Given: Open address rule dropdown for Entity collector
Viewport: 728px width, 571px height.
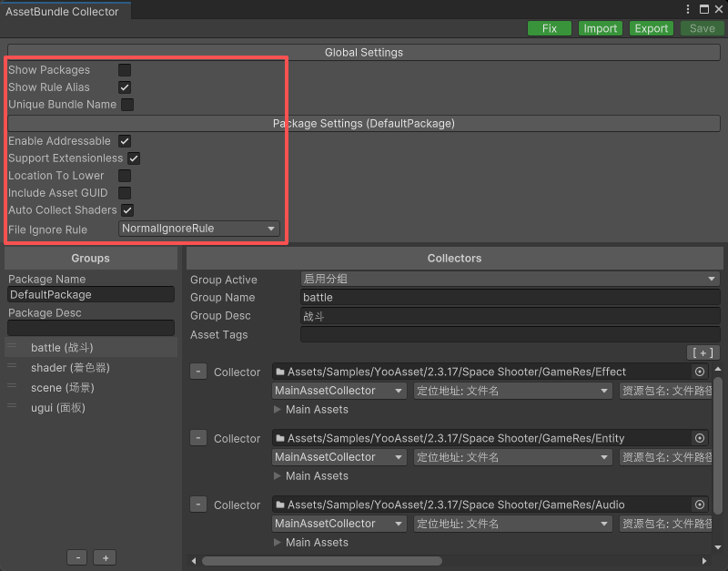Looking at the screenshot, I should click(x=513, y=457).
